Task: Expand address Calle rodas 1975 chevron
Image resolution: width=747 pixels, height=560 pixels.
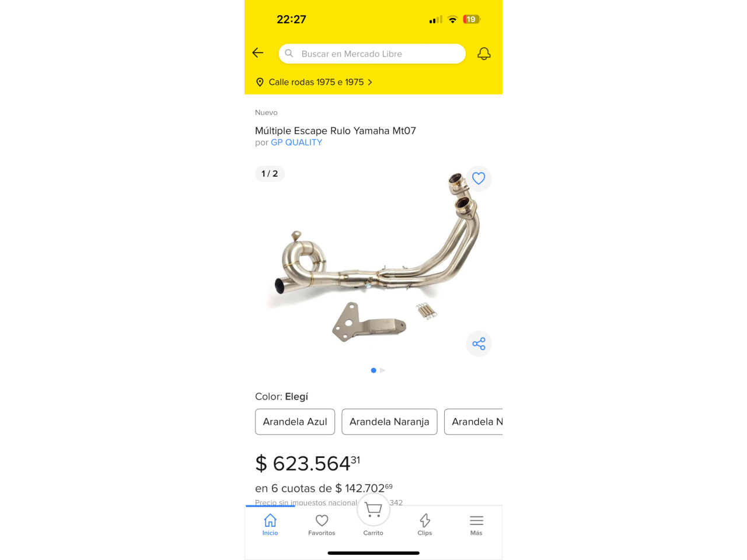Action: (370, 82)
